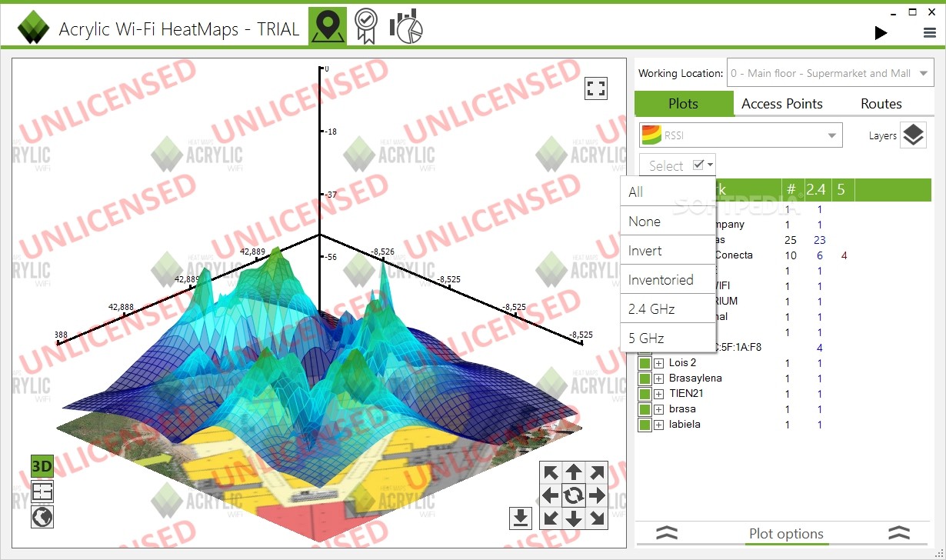This screenshot has height=560, width=946.
Task: Expand the Brasaylena tree node
Action: point(659,378)
